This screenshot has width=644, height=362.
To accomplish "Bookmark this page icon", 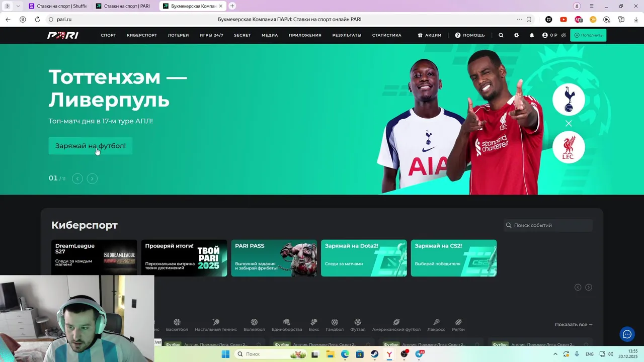I will (529, 20).
